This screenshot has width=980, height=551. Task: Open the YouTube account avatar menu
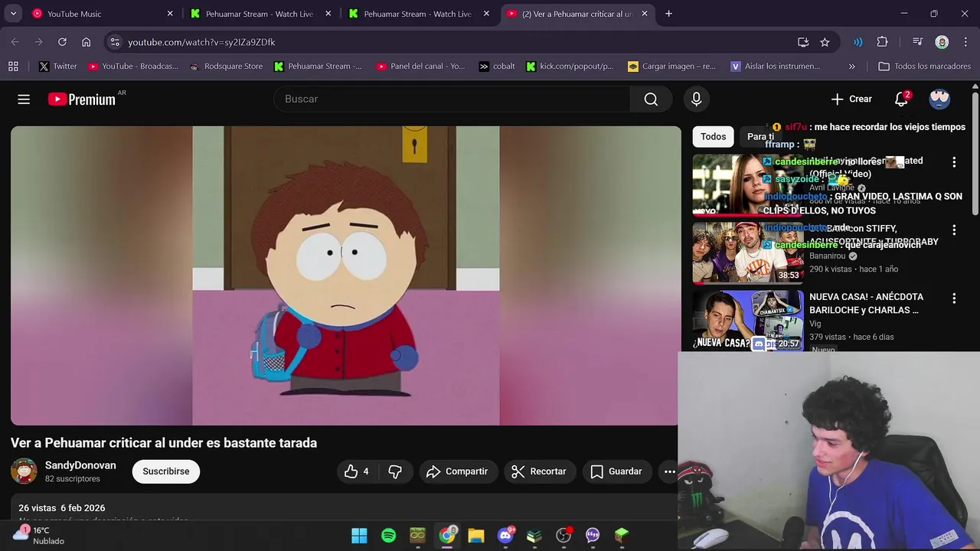pyautogui.click(x=939, y=99)
